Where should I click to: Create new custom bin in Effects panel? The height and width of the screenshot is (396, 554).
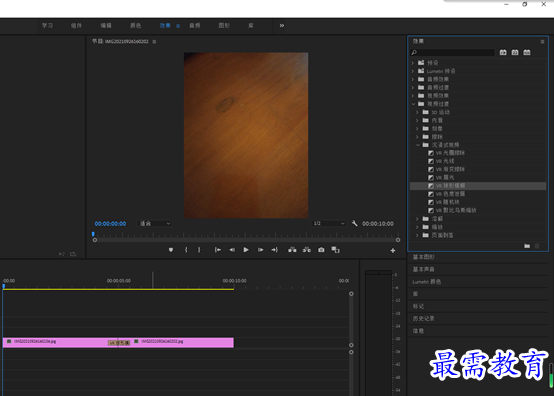point(527,246)
